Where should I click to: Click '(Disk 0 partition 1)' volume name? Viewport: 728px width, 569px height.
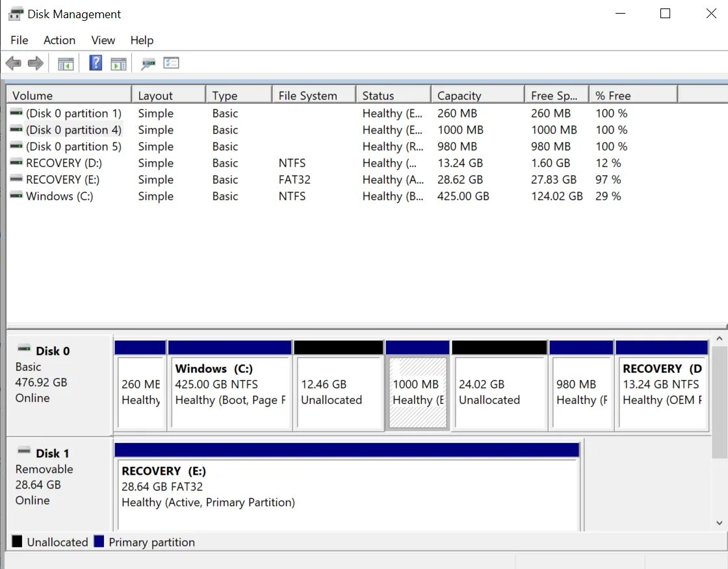pyautogui.click(x=73, y=113)
